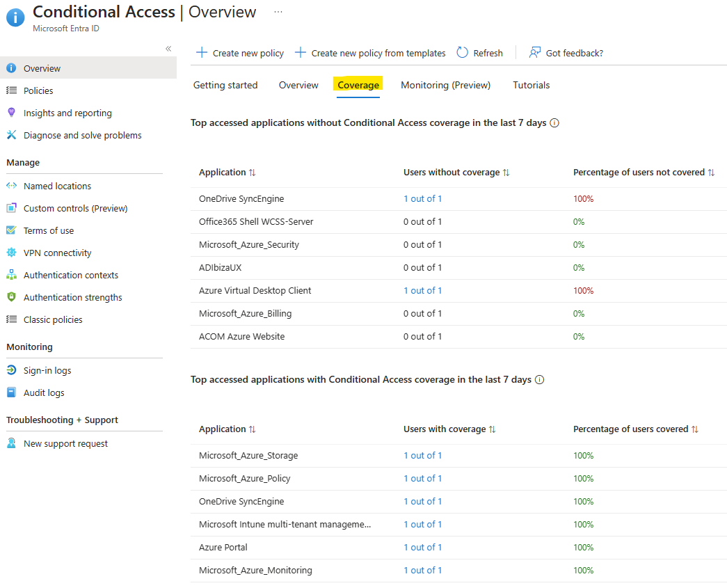727x588 pixels.
Task: Open '1 out of 1' for Microsoft_Azure_Storage
Action: click(422, 456)
